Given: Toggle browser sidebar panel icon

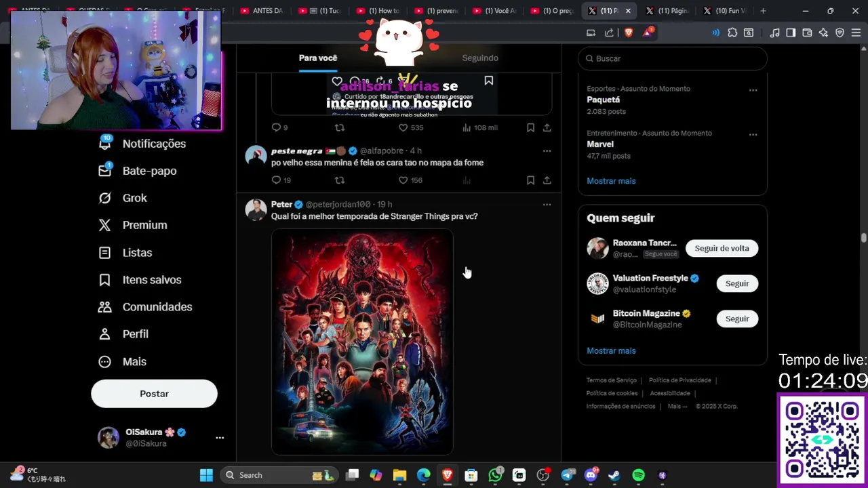Looking at the screenshot, I should tap(791, 33).
